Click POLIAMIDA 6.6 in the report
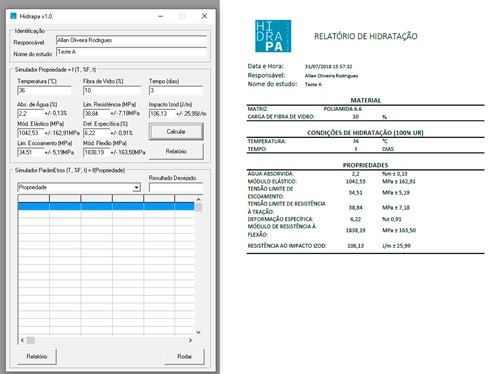The height and width of the screenshot is (374, 489). (x=342, y=109)
